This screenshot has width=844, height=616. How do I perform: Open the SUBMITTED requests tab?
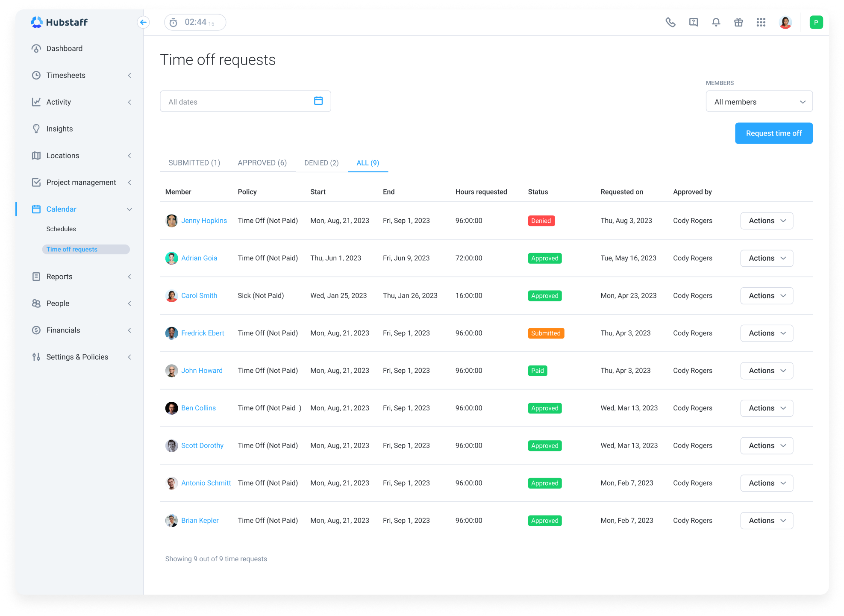[194, 162]
